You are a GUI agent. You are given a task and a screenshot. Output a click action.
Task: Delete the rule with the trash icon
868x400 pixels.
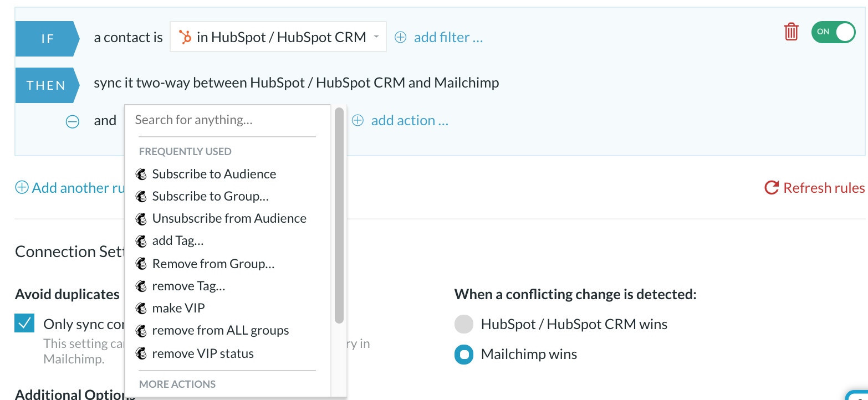(x=791, y=32)
